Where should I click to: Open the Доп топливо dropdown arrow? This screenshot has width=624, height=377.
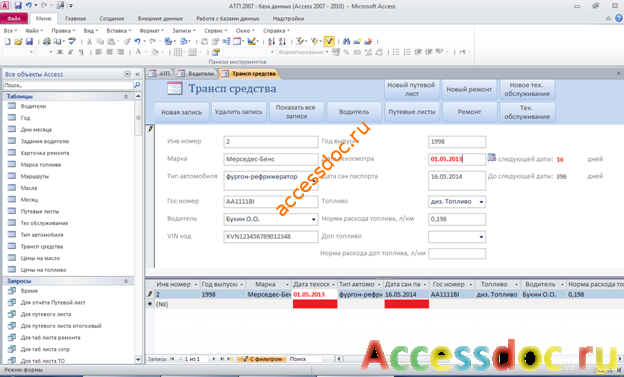pyautogui.click(x=481, y=237)
